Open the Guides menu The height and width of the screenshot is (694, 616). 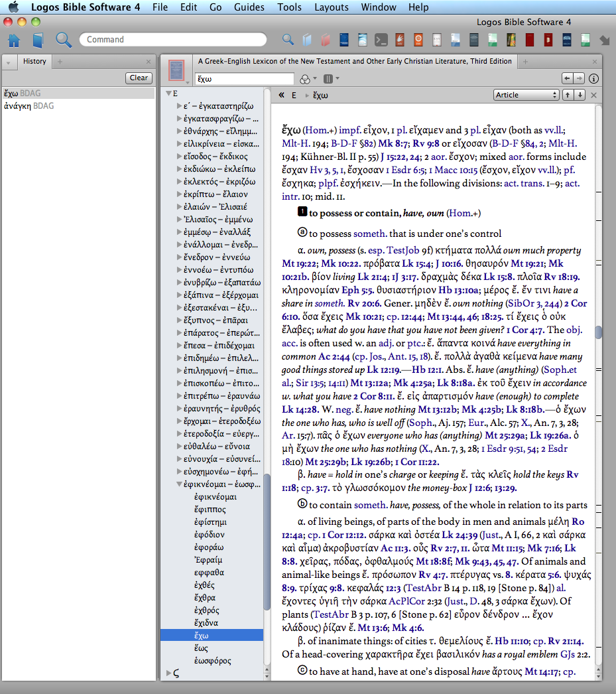click(249, 7)
